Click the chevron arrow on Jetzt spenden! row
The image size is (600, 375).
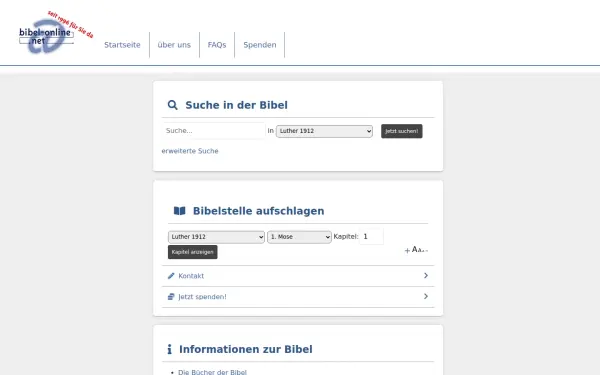click(426, 296)
